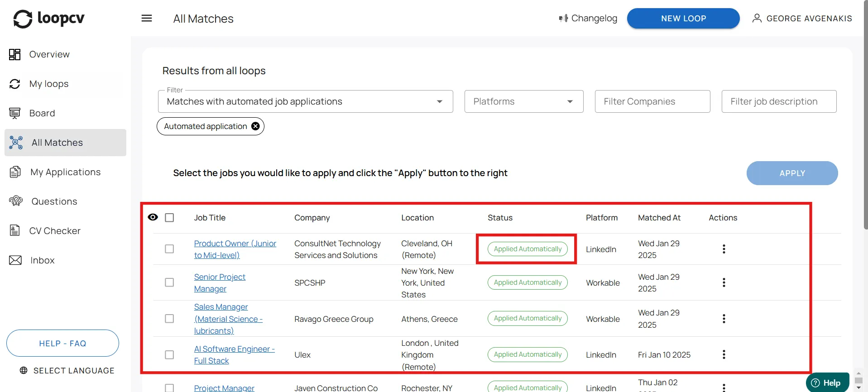Open Sales Manager (Material Science - lubricants) link
The image size is (868, 392).
pyautogui.click(x=228, y=319)
